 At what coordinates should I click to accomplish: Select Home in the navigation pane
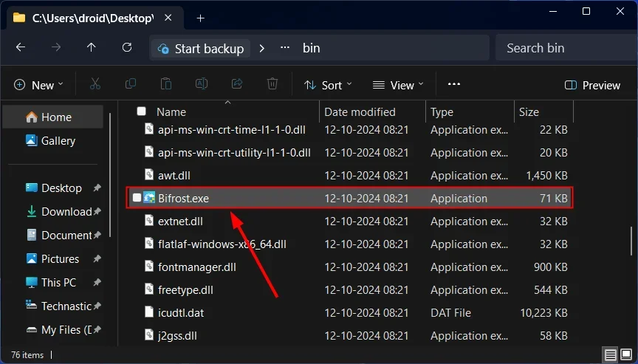[x=53, y=117]
